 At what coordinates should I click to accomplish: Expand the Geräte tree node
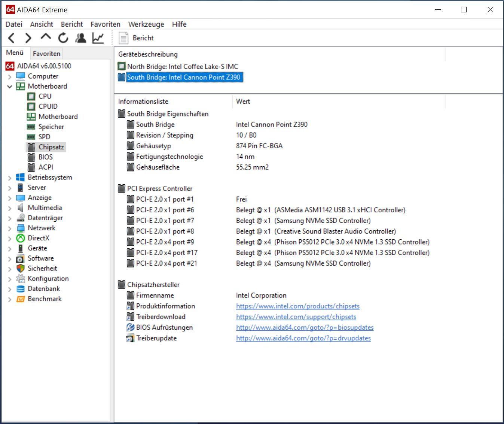(x=10, y=248)
